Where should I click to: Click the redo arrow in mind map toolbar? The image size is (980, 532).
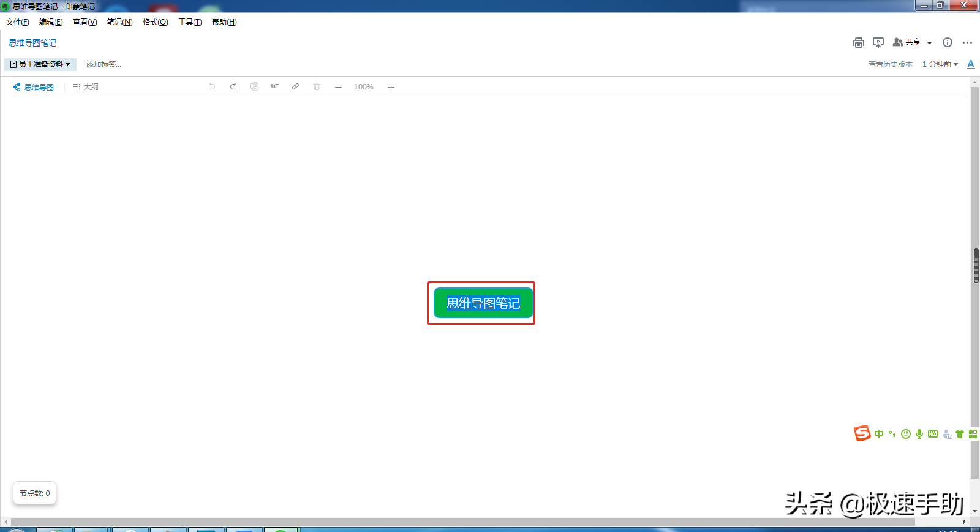[x=233, y=87]
